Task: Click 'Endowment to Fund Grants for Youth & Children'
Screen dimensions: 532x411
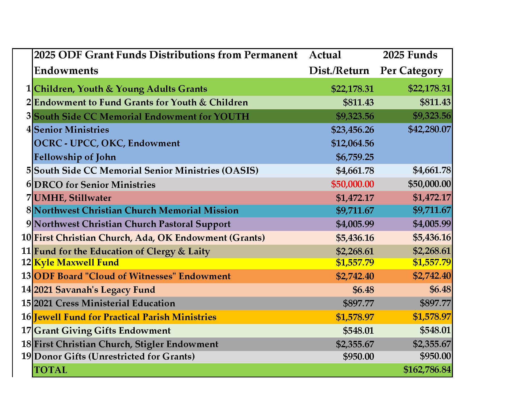Action: (x=141, y=103)
